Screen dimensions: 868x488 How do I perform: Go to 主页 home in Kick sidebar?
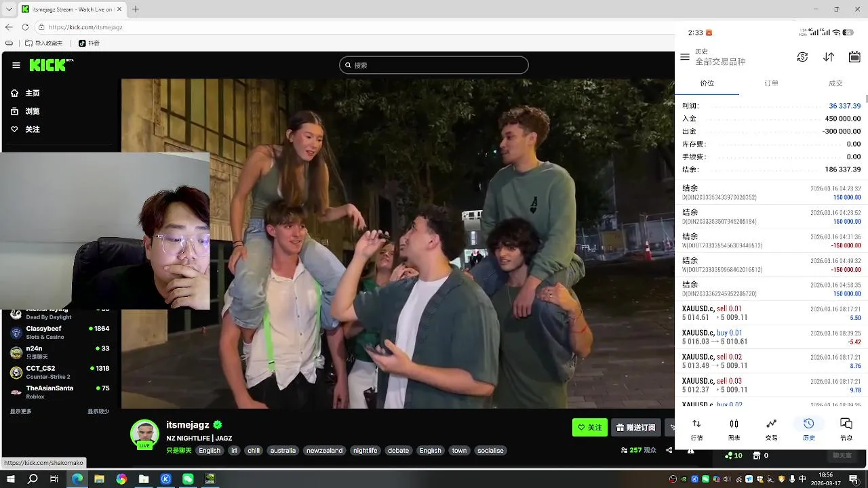pyautogui.click(x=25, y=93)
